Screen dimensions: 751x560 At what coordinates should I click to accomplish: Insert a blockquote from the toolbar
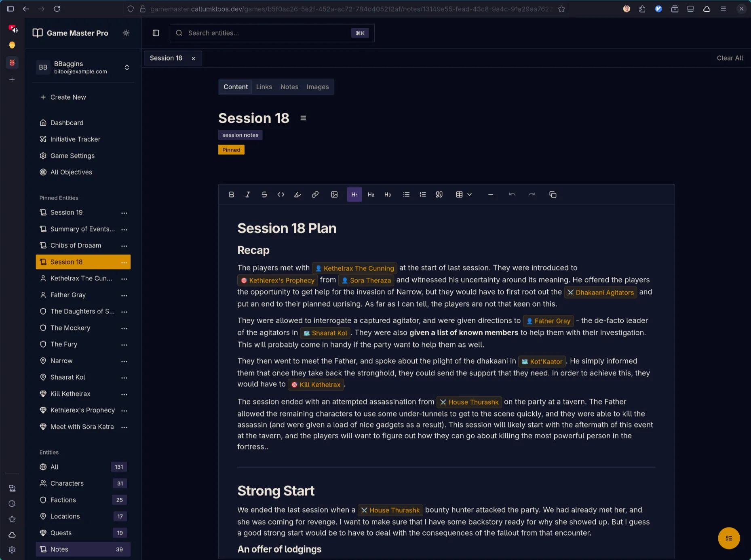pyautogui.click(x=439, y=194)
